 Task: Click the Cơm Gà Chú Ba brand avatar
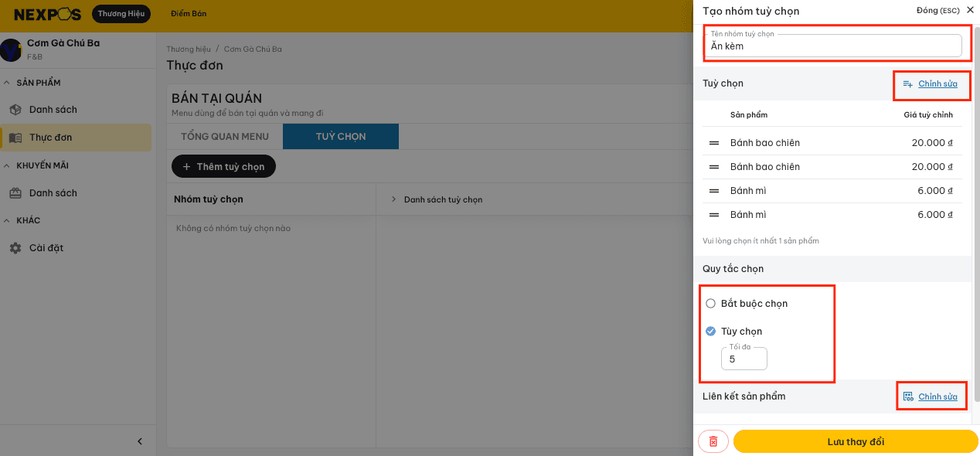11,49
